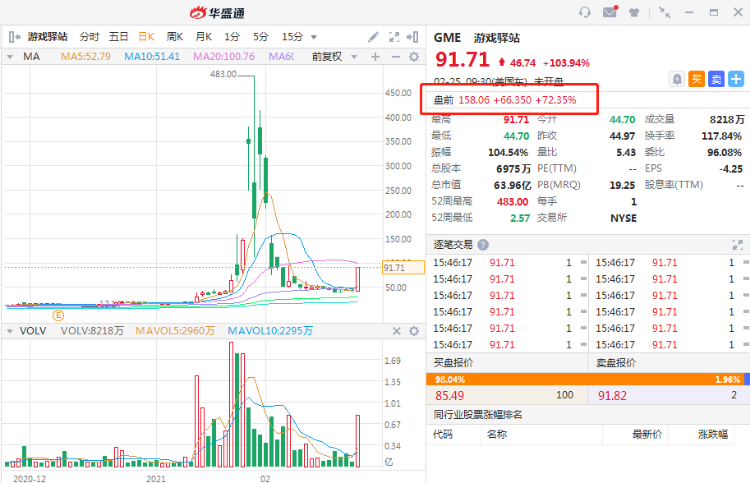Click the MAVOL10:2295万 legend label
This screenshot has width=750, height=483.
[x=270, y=331]
